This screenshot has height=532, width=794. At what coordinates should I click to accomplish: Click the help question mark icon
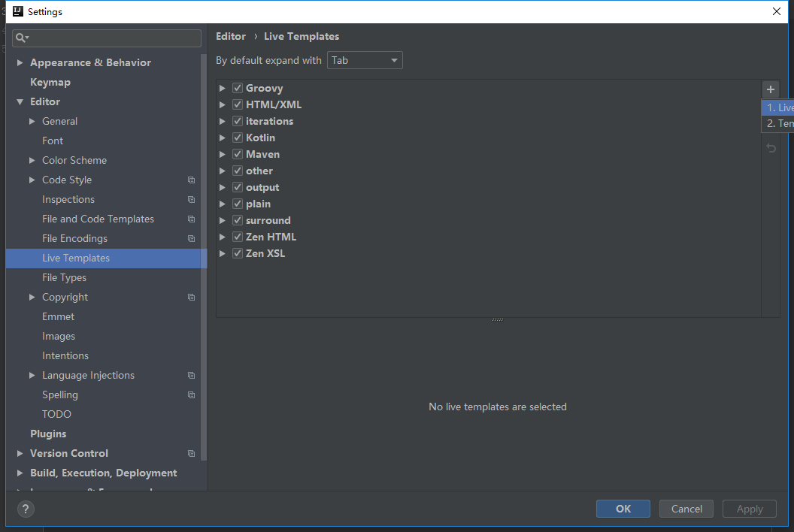click(26, 509)
